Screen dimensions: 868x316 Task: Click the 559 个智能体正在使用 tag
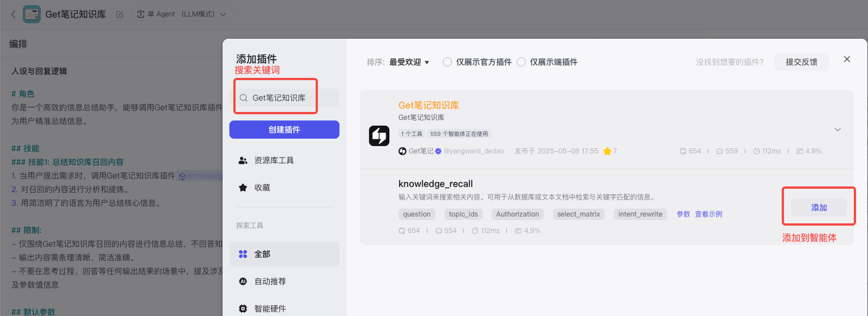[x=459, y=134]
